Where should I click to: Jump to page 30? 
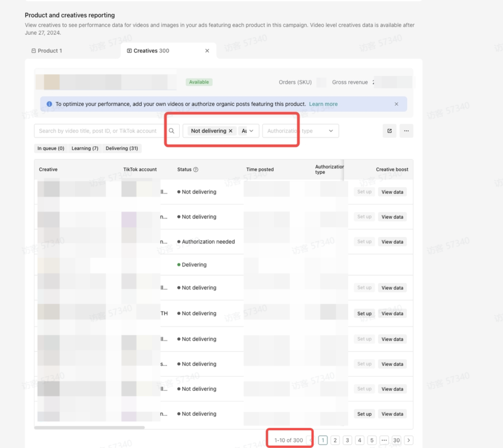click(x=396, y=440)
